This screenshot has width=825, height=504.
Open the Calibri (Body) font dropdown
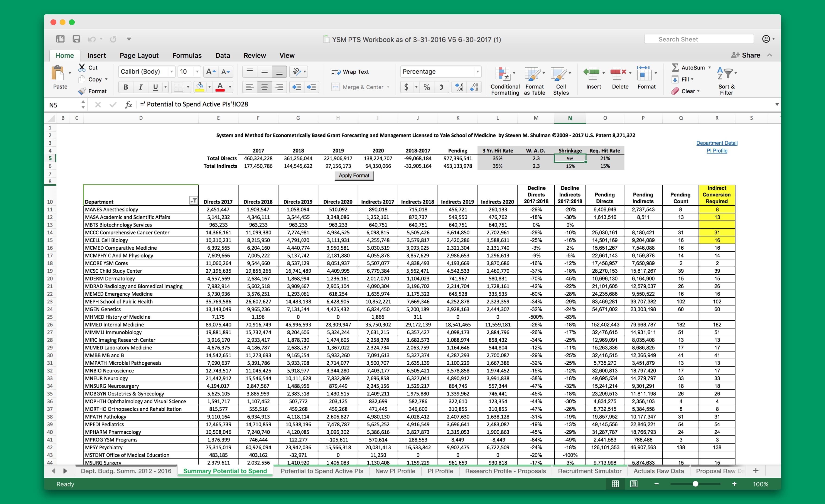[171, 72]
